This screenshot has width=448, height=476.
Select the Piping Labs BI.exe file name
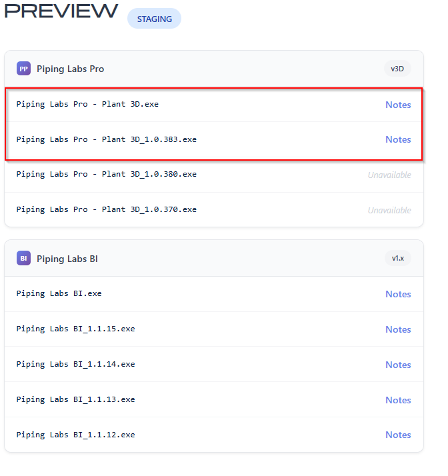pos(59,293)
